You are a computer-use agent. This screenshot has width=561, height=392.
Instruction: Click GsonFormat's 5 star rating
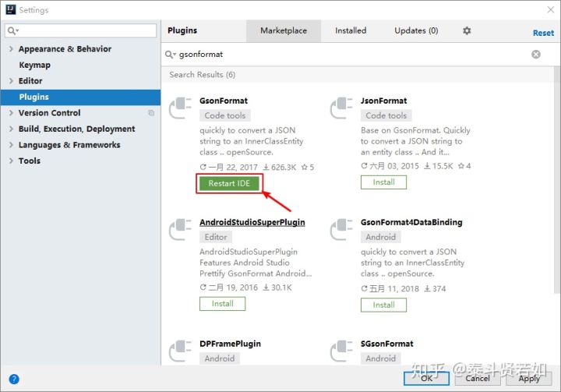(x=308, y=168)
